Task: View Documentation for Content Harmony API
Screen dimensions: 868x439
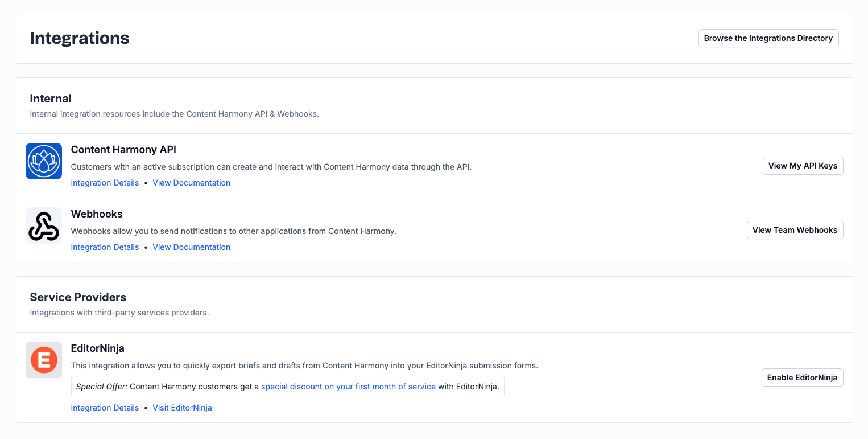Action: [x=191, y=183]
